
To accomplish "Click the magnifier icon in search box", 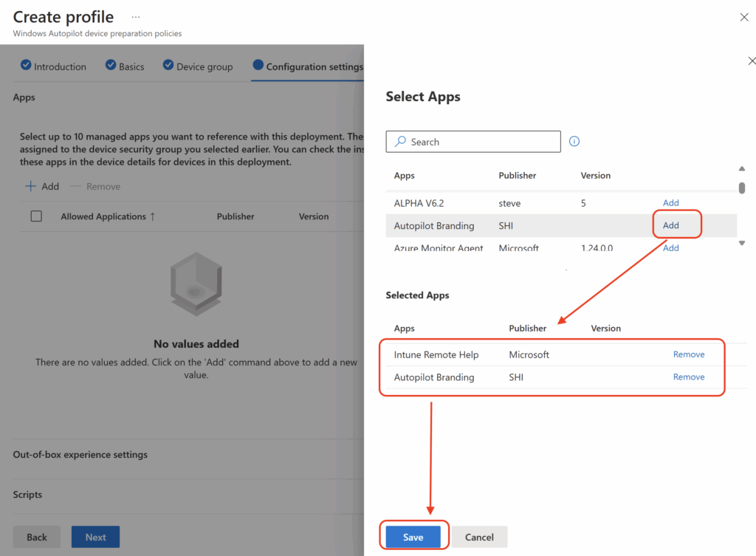I will [400, 141].
